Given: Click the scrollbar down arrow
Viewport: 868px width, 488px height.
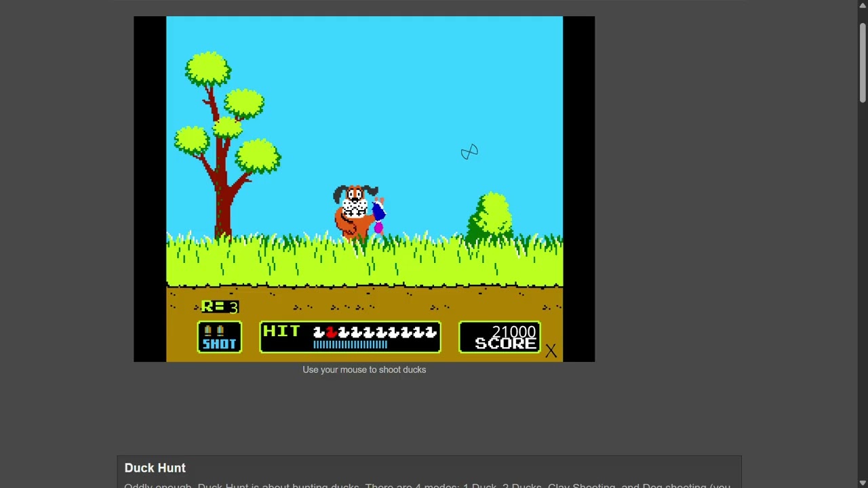Looking at the screenshot, I should tap(863, 482).
